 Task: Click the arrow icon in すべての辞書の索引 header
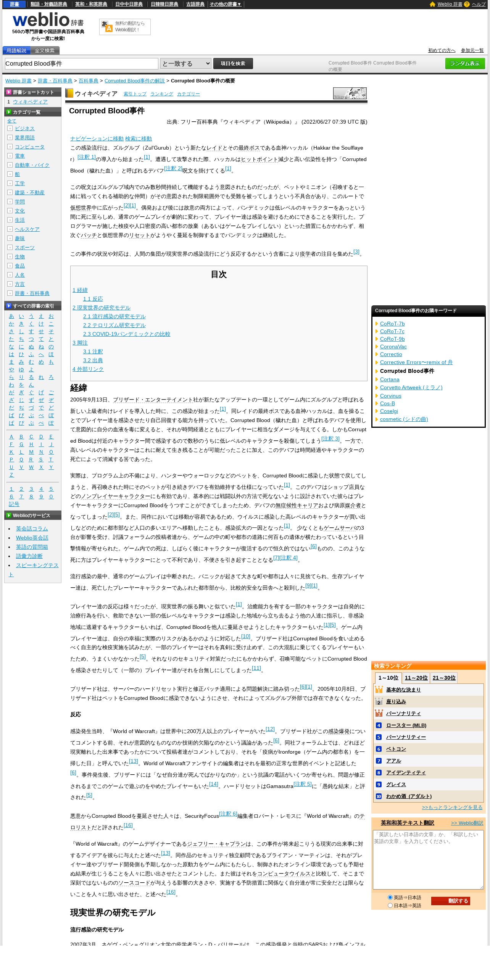tap(9, 306)
